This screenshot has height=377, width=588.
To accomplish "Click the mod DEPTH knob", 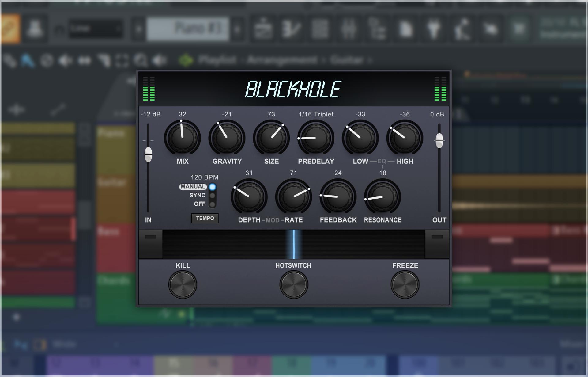I will click(249, 197).
